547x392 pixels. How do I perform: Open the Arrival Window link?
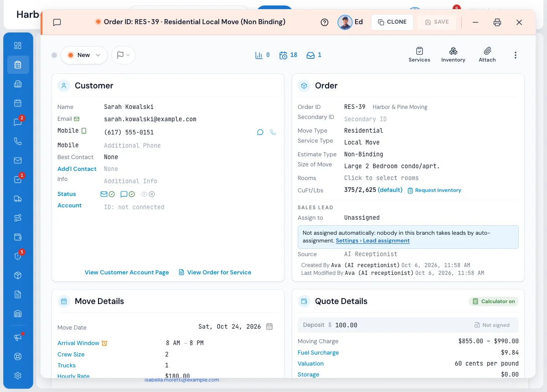click(78, 343)
